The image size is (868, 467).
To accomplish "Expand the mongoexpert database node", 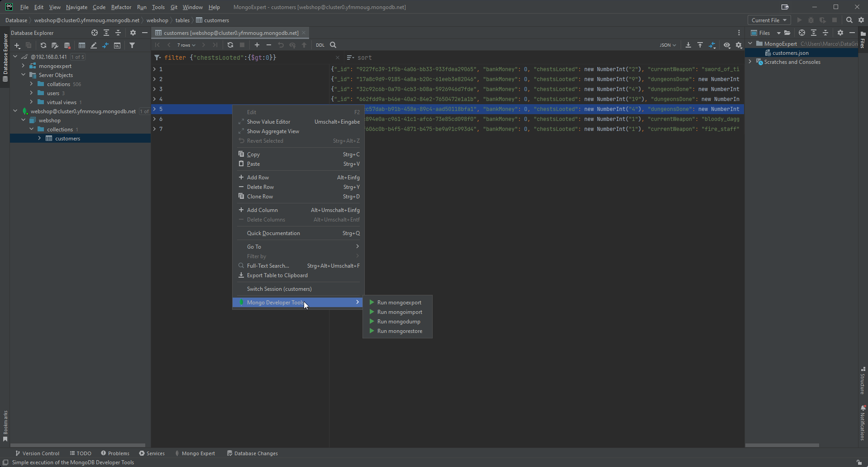I will coord(24,66).
